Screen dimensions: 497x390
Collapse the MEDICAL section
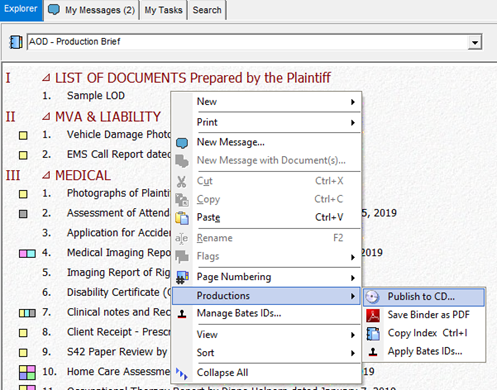click(46, 175)
